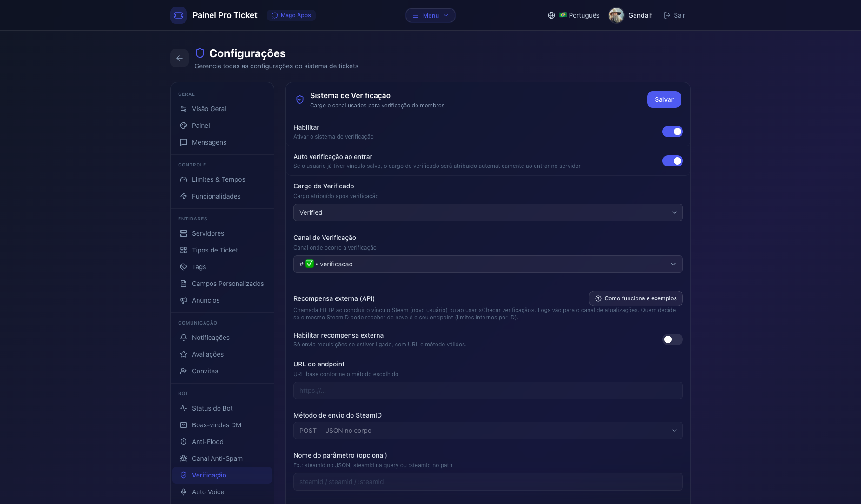Image resolution: width=861 pixels, height=504 pixels.
Task: Click the Painel palette icon
Action: (184, 126)
